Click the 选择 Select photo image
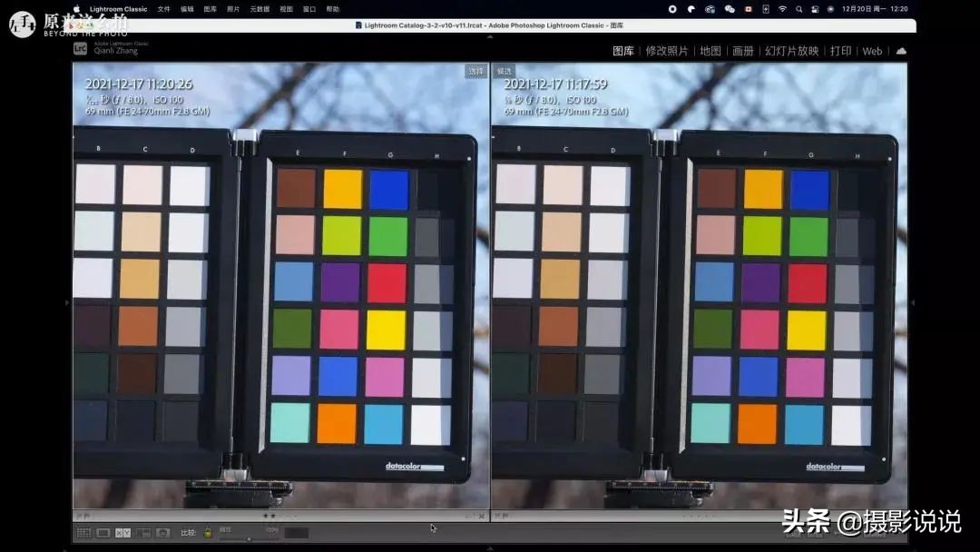980x552 pixels. pyautogui.click(x=281, y=285)
